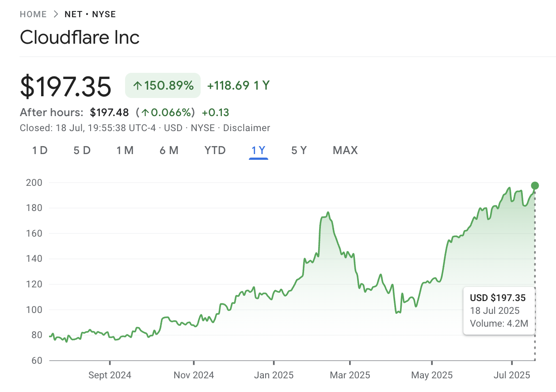This screenshot has width=556, height=392.
Task: Click the breadcrumb chevron separator icon
Action: click(56, 14)
